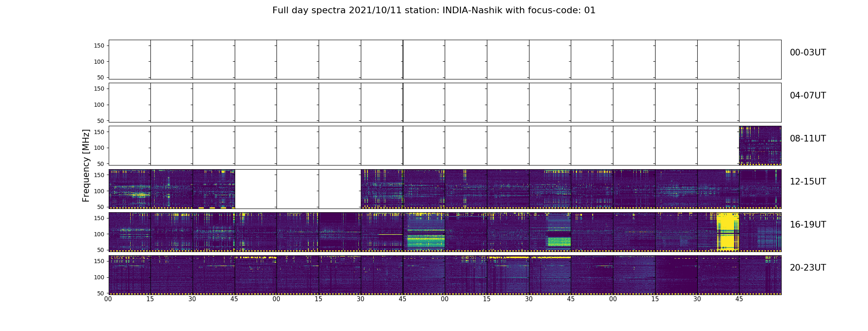Open the first spectrogram panel in the 16-19UT row
This screenshot has width=868, height=331.
[x=130, y=232]
